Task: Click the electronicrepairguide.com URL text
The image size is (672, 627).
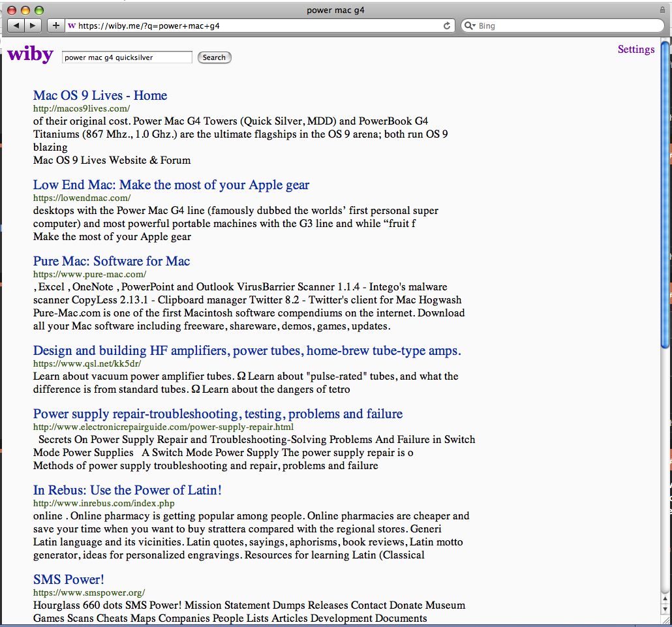Action: 163,427
